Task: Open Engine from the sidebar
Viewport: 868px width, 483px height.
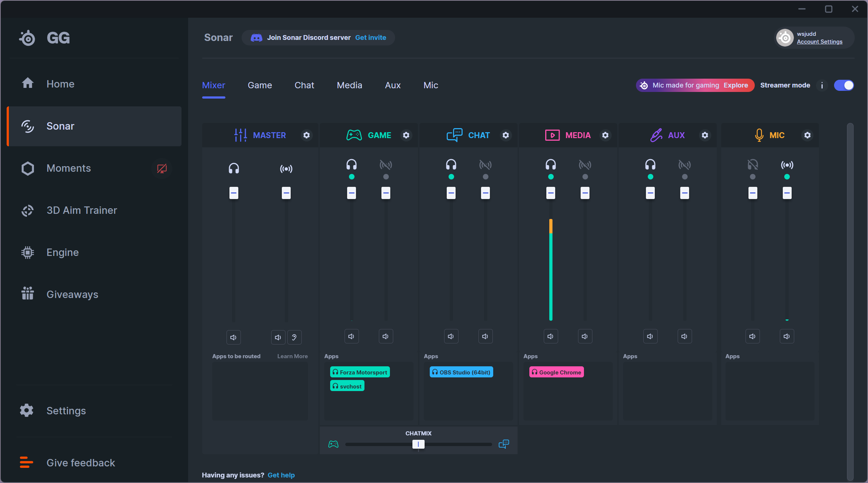Action: point(62,252)
